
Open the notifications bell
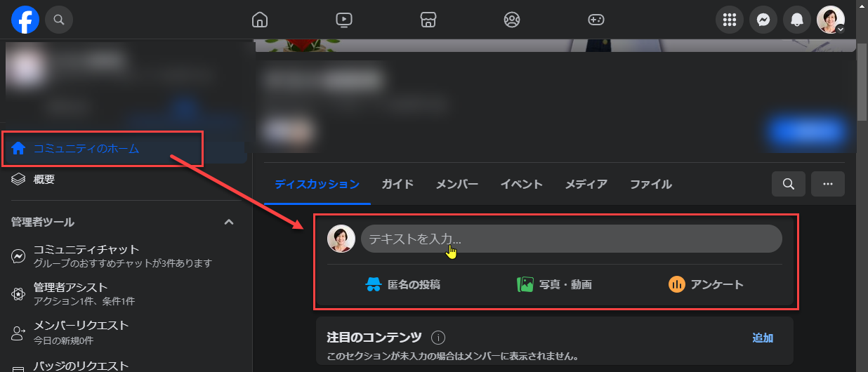point(797,20)
